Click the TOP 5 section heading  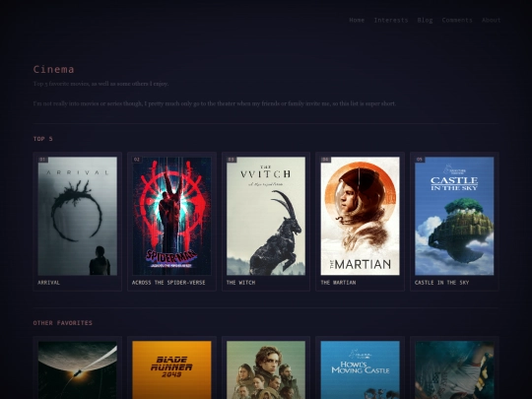pos(43,139)
